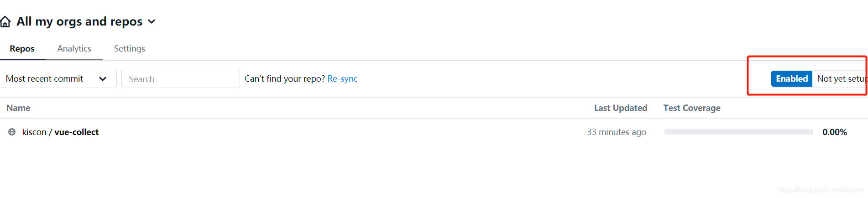Click the "Can't find your repo?" text
868x198 pixels.
(284, 79)
